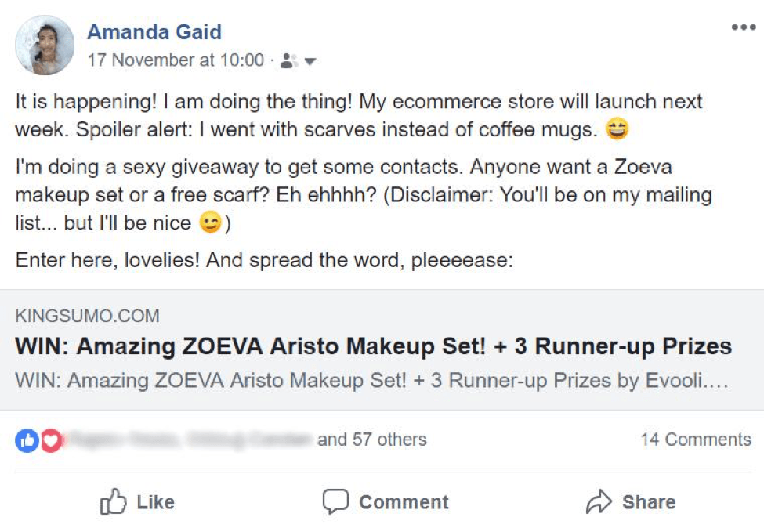The width and height of the screenshot is (764, 532).
Task: Click the red heart reaction icon
Action: [x=50, y=440]
